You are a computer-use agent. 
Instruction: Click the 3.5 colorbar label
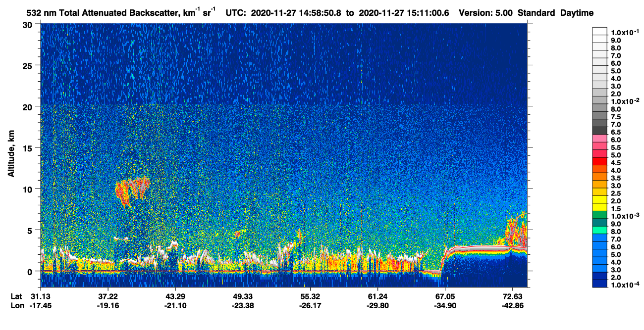pyautogui.click(x=616, y=179)
